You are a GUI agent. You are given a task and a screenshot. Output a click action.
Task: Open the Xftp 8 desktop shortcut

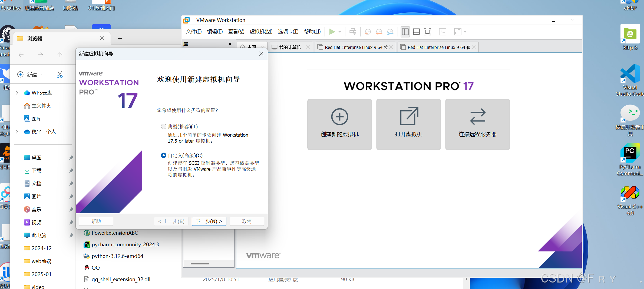point(630,37)
